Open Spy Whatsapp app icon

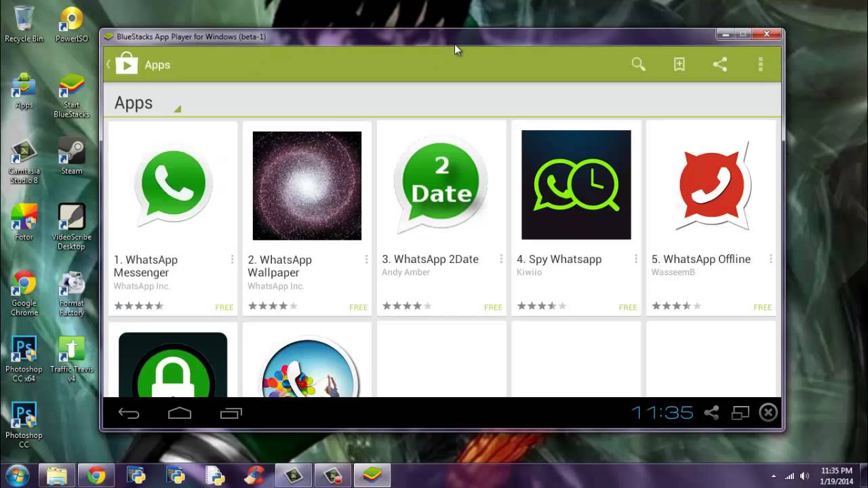tap(576, 185)
